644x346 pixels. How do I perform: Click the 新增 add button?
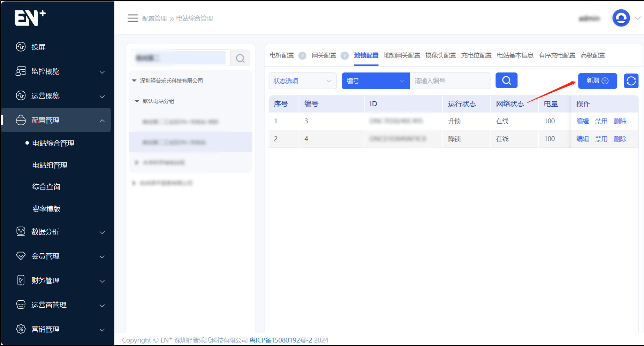pyautogui.click(x=597, y=81)
